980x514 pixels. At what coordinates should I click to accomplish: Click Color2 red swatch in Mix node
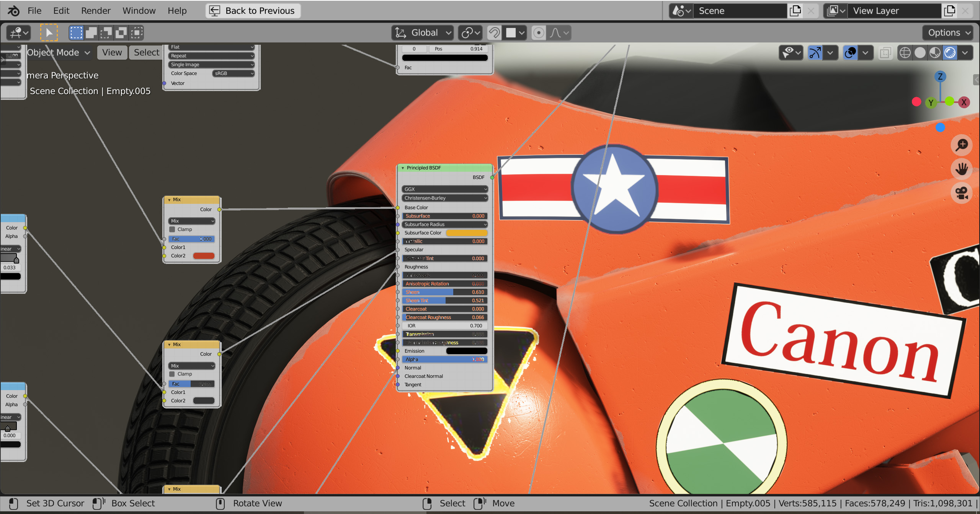[x=204, y=256]
